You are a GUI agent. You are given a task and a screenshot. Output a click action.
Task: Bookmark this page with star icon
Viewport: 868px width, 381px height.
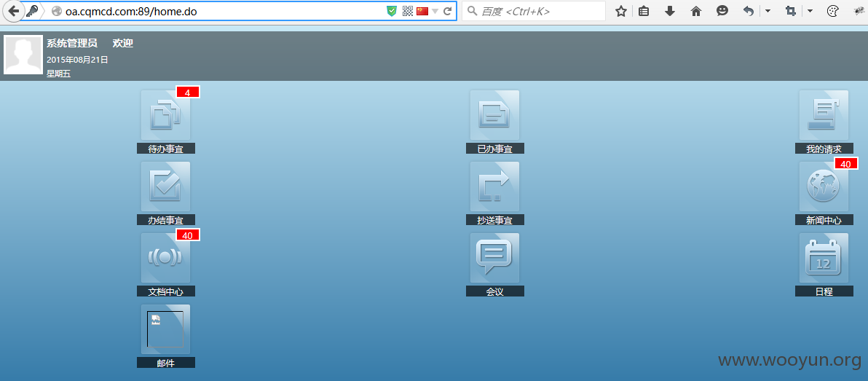(x=621, y=11)
